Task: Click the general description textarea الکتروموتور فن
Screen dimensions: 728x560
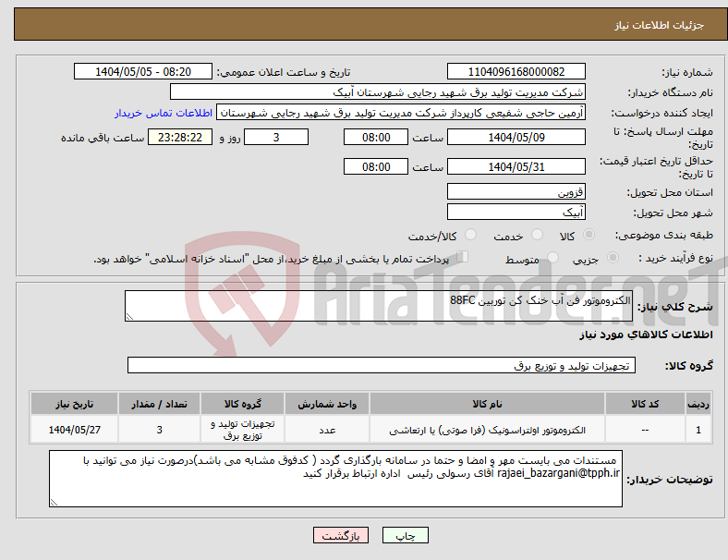Action: pyautogui.click(x=379, y=306)
